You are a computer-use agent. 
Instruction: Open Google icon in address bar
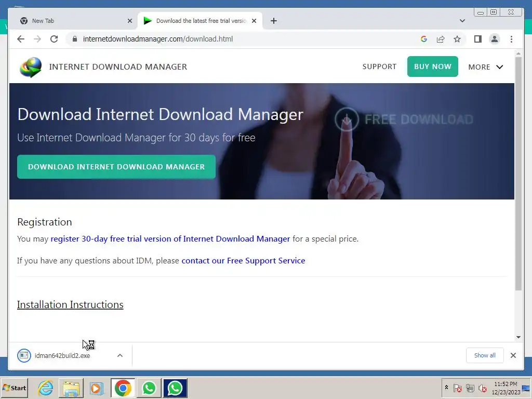pos(424,39)
